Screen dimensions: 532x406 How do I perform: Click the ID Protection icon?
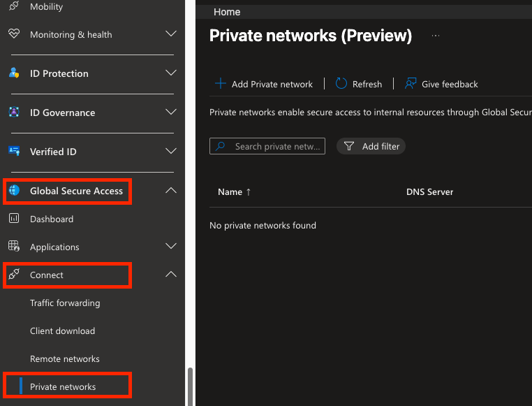(x=14, y=73)
